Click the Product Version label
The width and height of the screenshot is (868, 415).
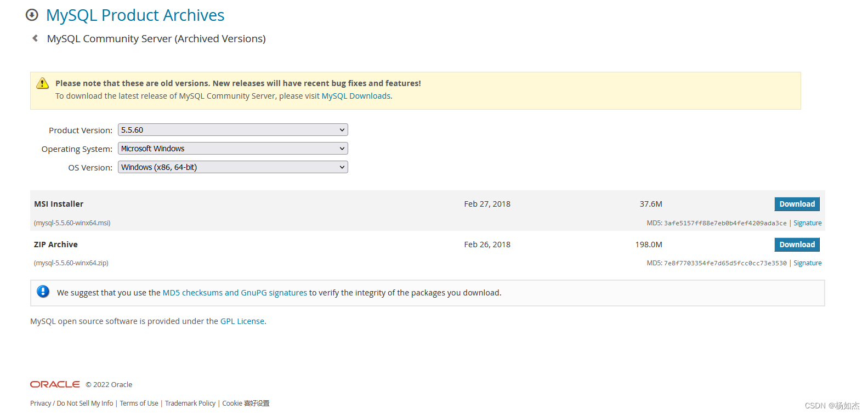coord(81,130)
